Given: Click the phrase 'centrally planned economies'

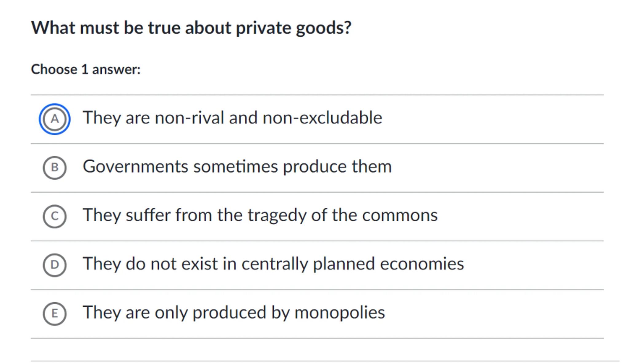Looking at the screenshot, I should (x=352, y=264).
